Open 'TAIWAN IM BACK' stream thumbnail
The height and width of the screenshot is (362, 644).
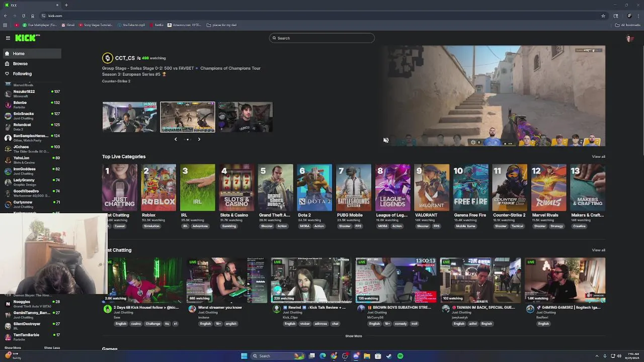[x=480, y=281]
